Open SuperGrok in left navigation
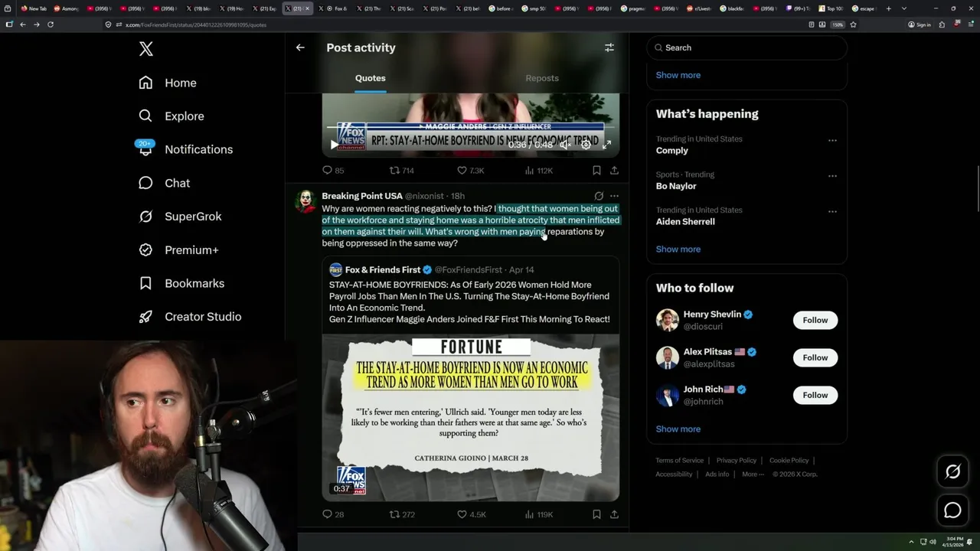The image size is (980, 551). click(x=180, y=217)
